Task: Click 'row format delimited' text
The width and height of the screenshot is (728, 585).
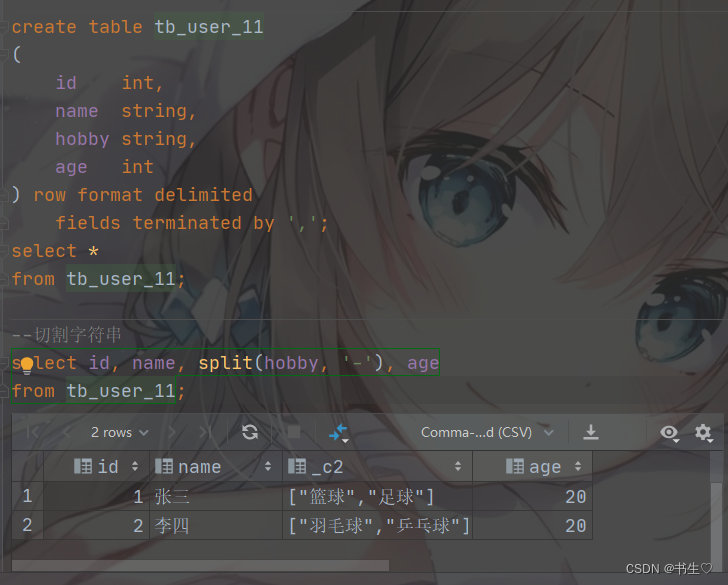Action: tap(143, 195)
